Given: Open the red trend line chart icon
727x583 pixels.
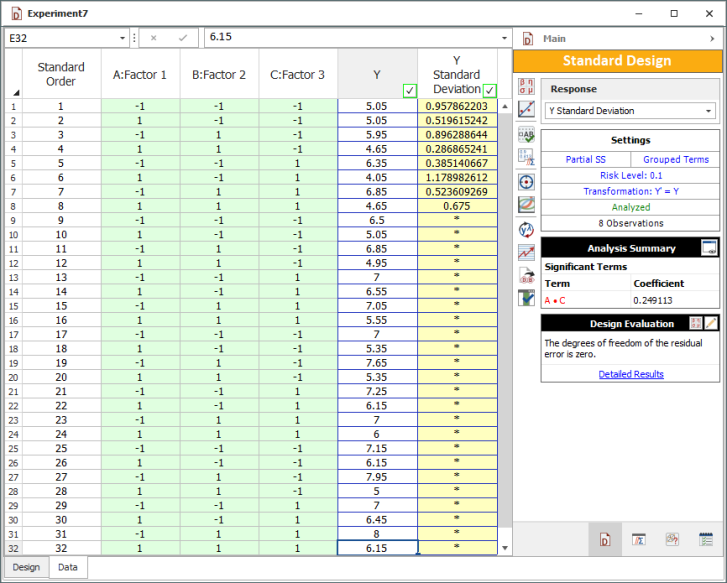Looking at the screenshot, I should pos(526,252).
